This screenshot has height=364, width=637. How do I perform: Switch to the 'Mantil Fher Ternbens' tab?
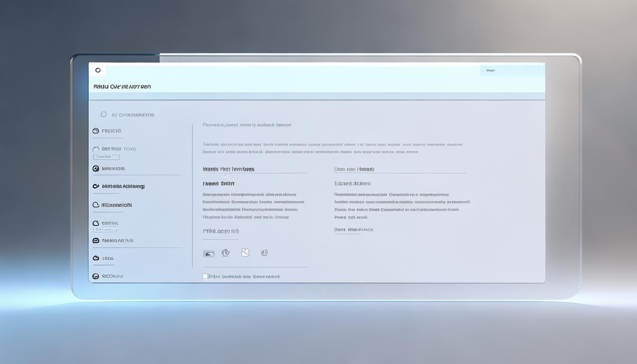228,169
